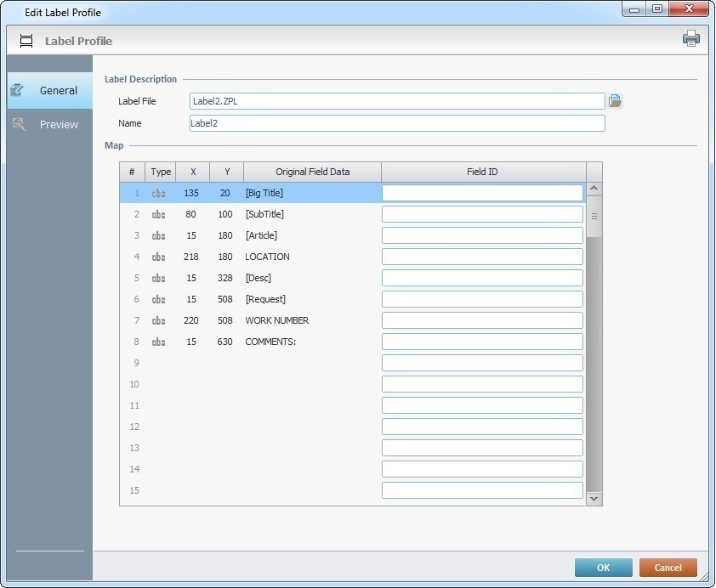Open the label file browse folder icon
This screenshot has height=588, width=716.
(x=616, y=101)
